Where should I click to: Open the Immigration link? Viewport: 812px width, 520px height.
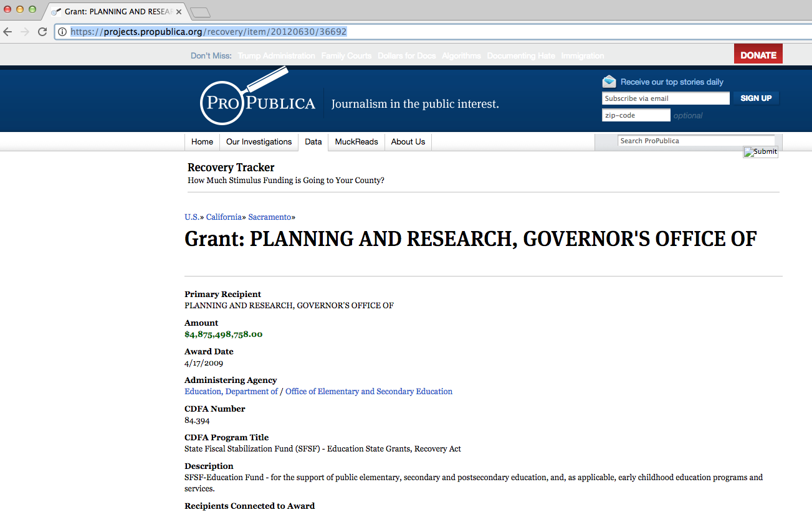[583, 55]
